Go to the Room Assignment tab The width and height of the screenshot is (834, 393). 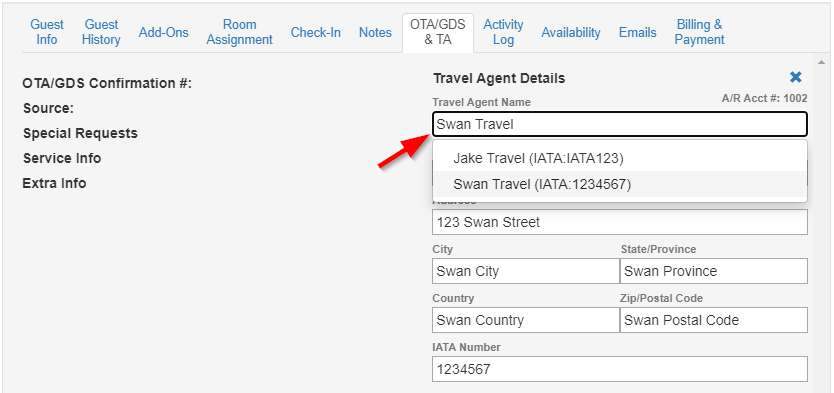239,32
